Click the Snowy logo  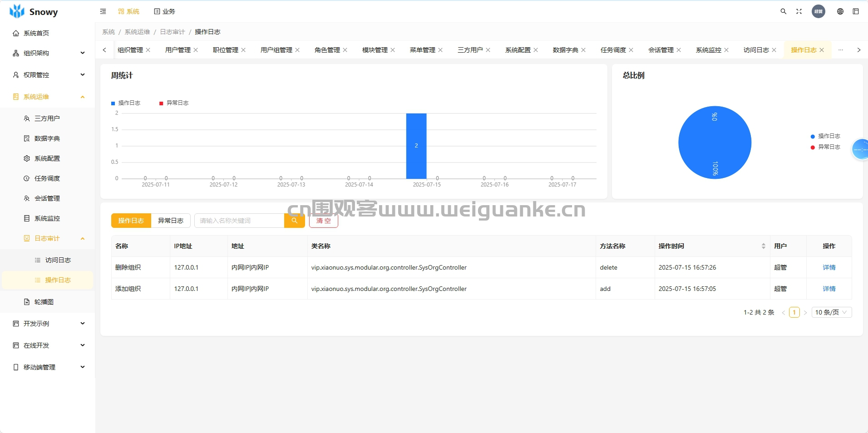pos(34,11)
